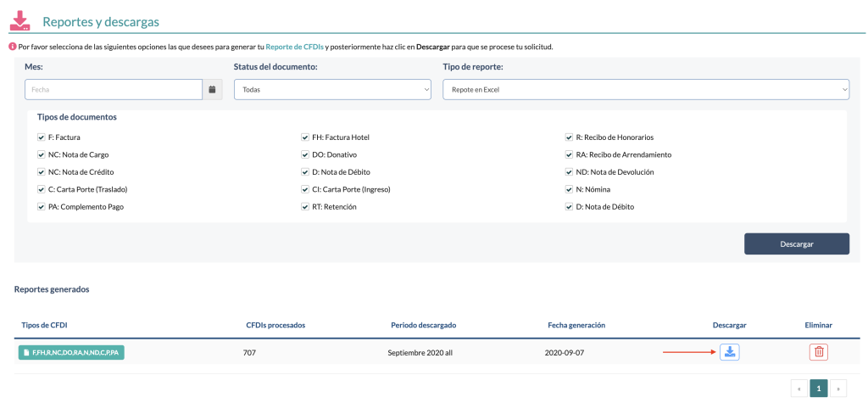Uncheck the PA: Complemento Pago checkbox
This screenshot has width=868, height=403.
tap(41, 207)
